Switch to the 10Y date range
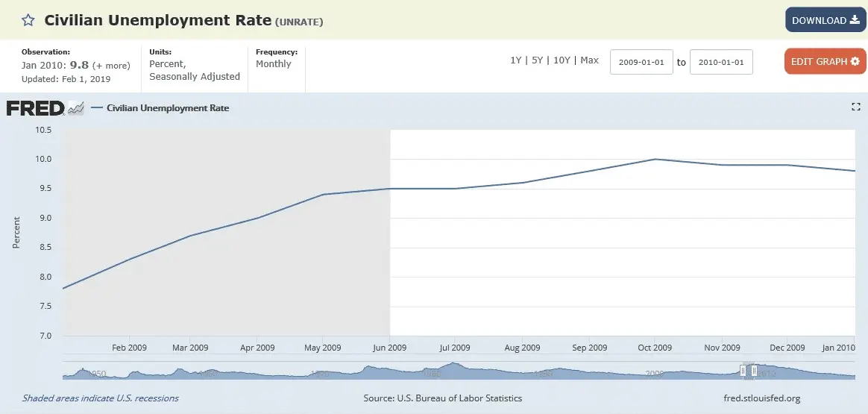This screenshot has width=868, height=414. coord(561,60)
